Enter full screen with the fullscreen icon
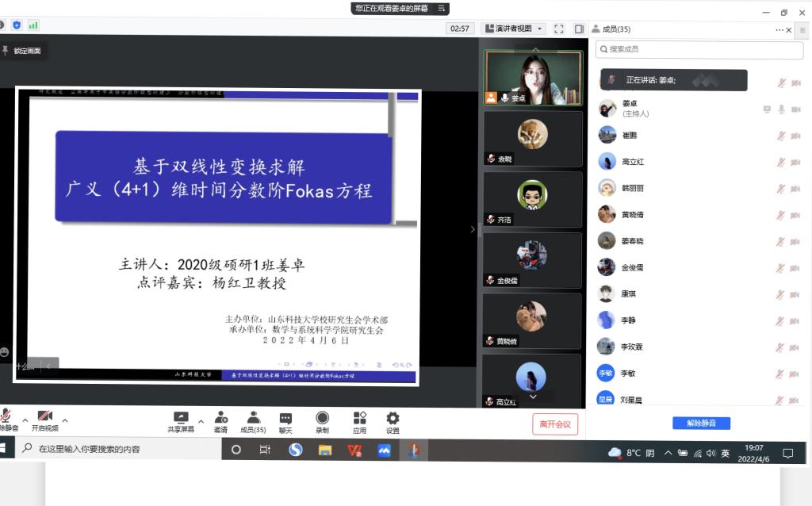This screenshot has height=506, width=812. tap(558, 29)
